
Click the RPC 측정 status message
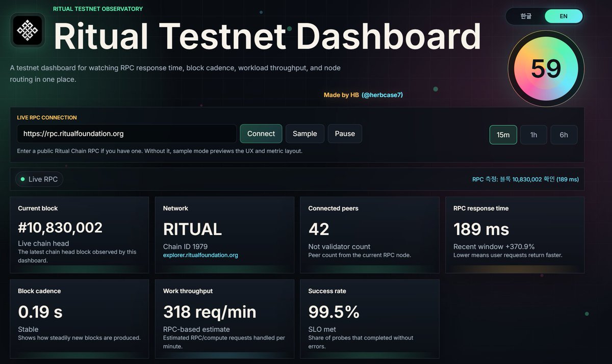[x=525, y=179]
